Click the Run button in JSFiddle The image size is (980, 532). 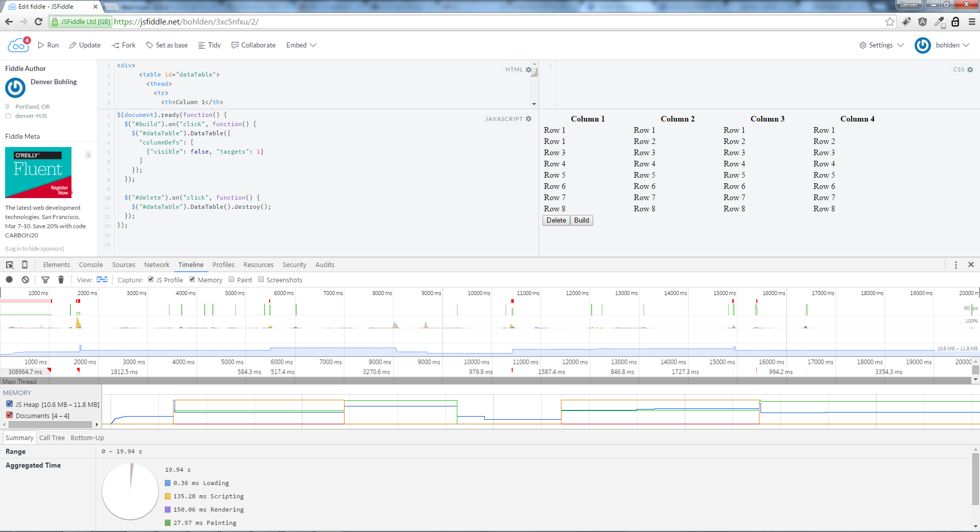click(48, 45)
